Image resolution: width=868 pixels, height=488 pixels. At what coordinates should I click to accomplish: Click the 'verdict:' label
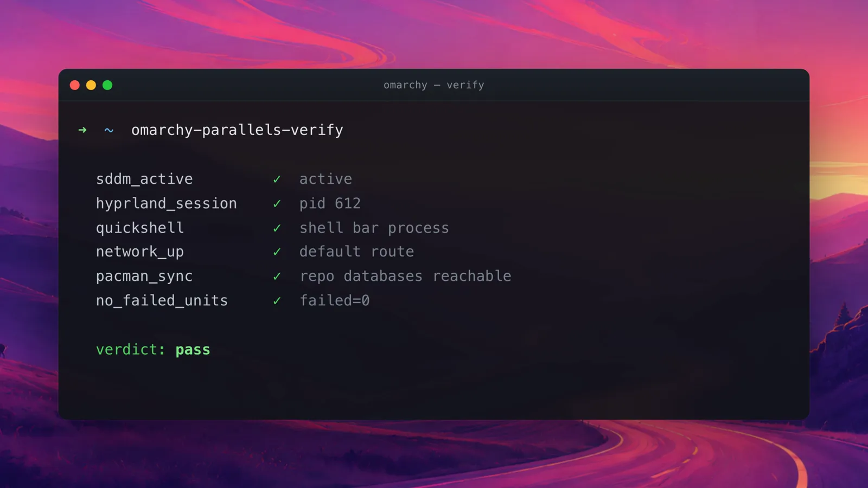[x=131, y=350]
